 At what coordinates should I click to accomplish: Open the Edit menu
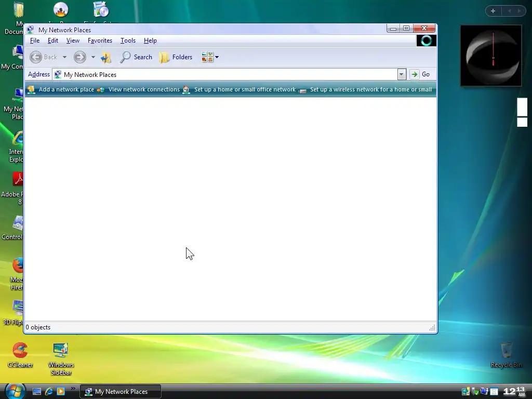(53, 41)
